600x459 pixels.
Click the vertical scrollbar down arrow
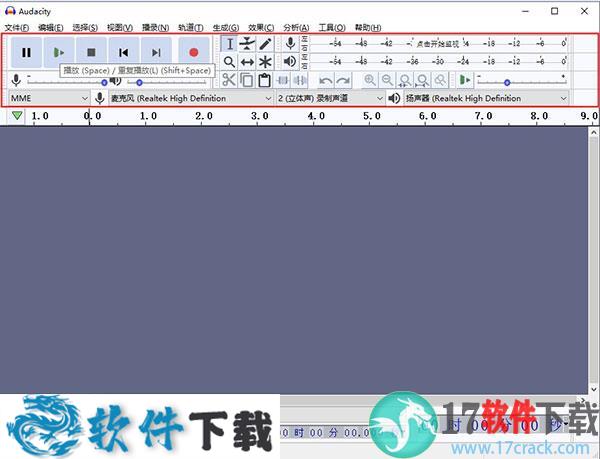tap(593, 389)
